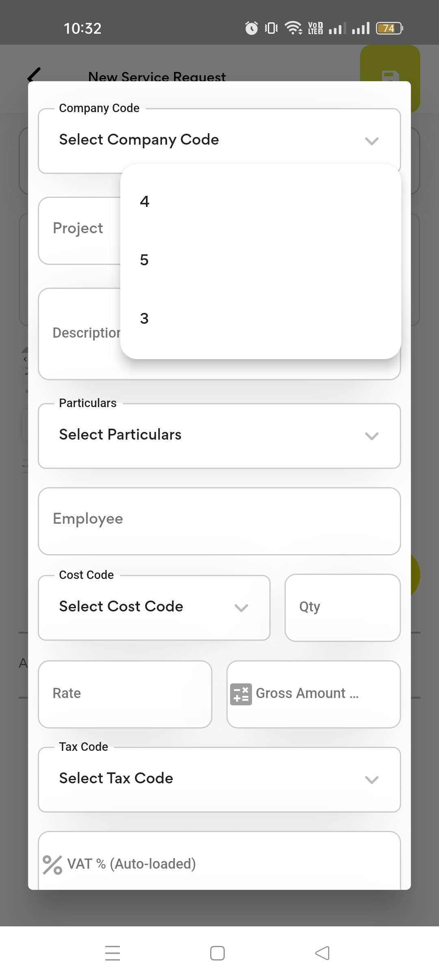Open the Select Company Code dropdown
Screen dimensions: 439x980
pos(219,141)
